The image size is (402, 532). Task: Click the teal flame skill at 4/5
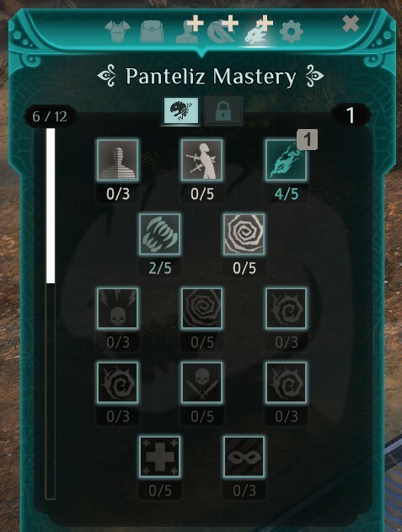point(286,160)
